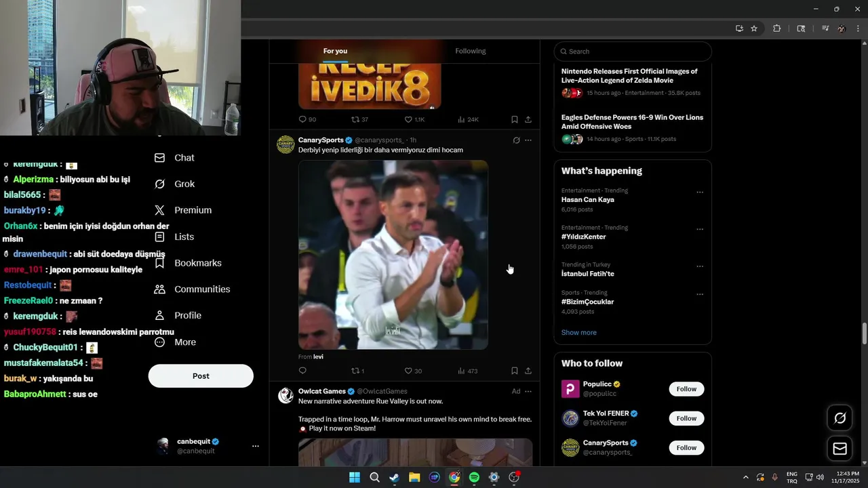Screen dimensions: 868x488
Task: Open Profile in the X sidebar
Action: [177, 315]
